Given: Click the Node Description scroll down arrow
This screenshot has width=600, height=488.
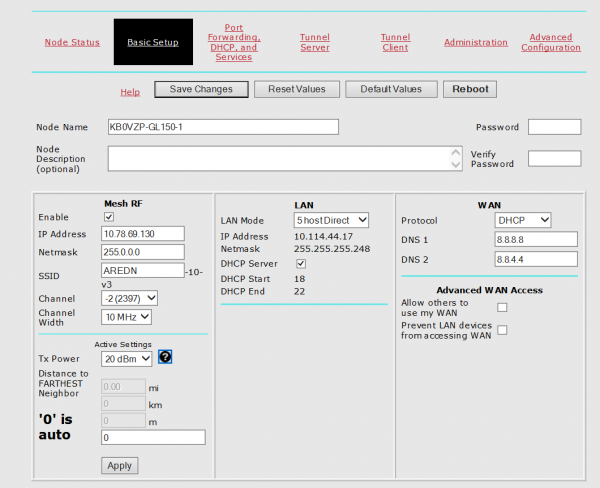Looking at the screenshot, I should [455, 165].
